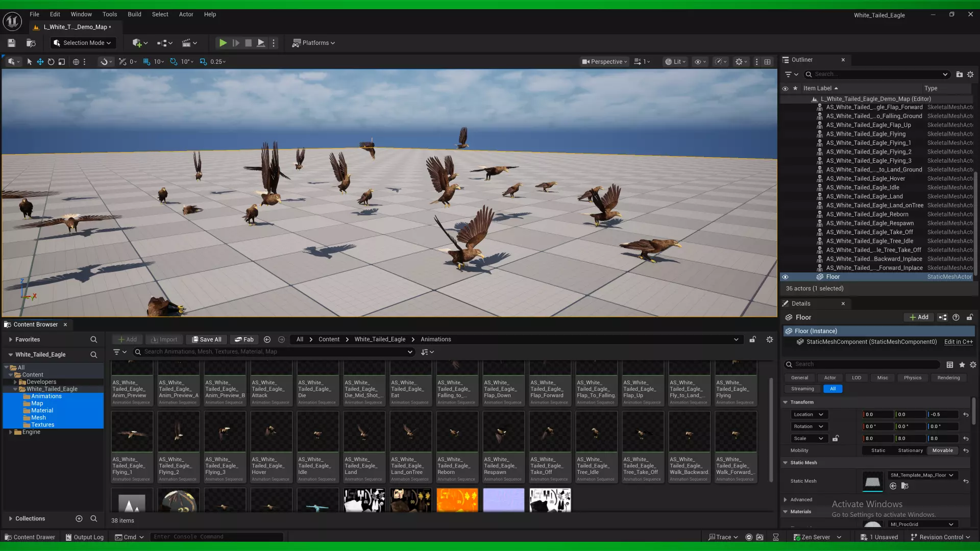980x551 pixels.
Task: Open the Lit view mode dropdown
Action: [x=676, y=62]
